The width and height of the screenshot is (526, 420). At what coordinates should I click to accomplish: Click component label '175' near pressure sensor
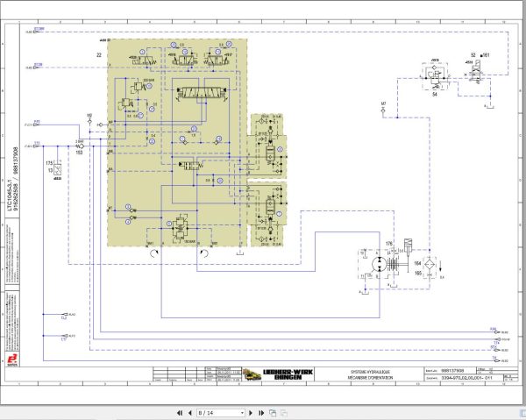tap(49, 163)
